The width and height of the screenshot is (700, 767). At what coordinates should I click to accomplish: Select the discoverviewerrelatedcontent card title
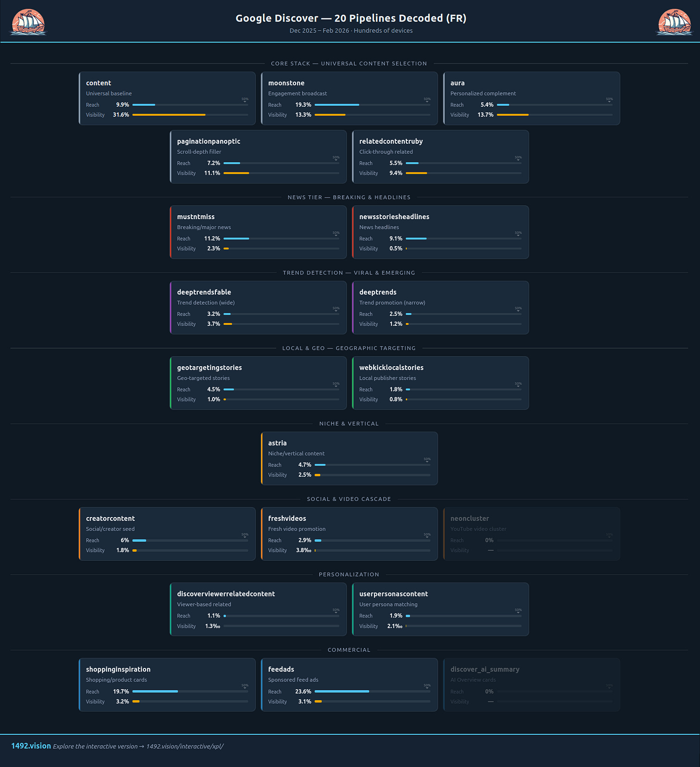coord(226,594)
